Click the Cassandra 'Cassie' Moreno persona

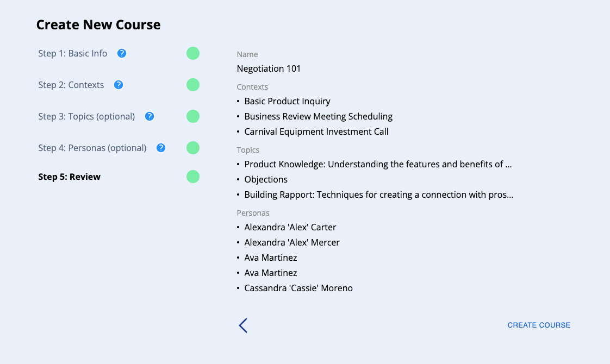click(298, 288)
